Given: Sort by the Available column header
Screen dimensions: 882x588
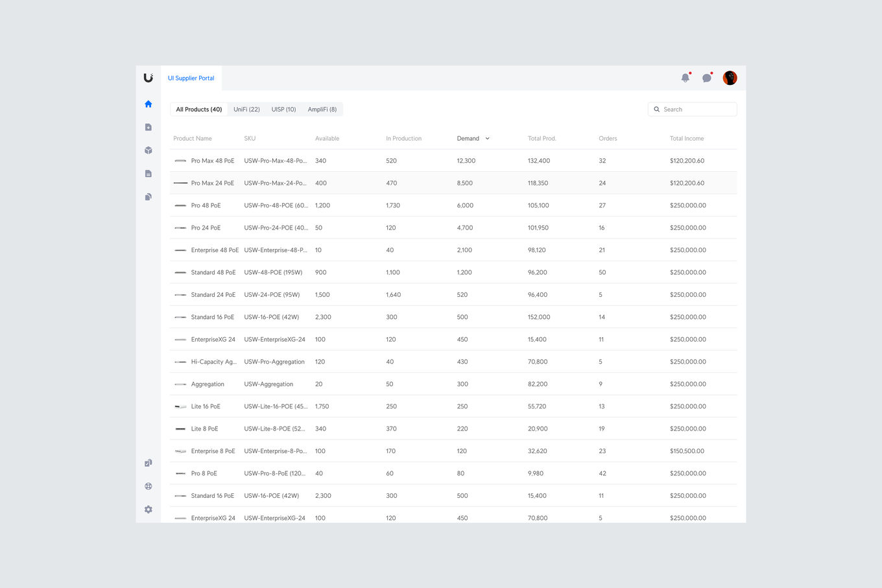Looking at the screenshot, I should 328,139.
